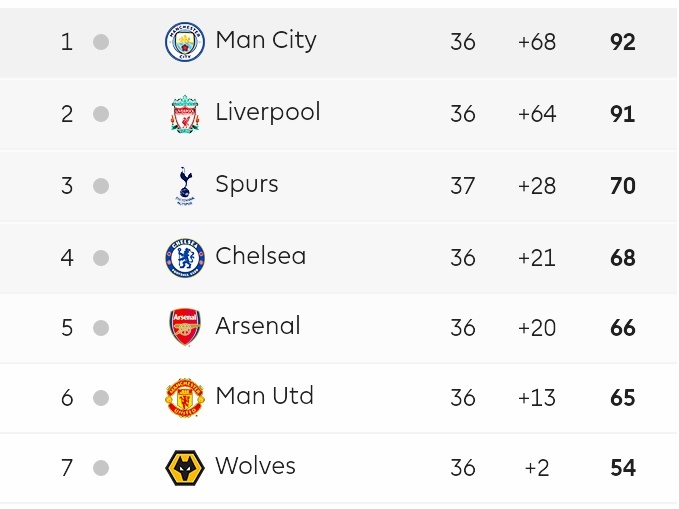Click the Chelsea club crest

(x=184, y=258)
